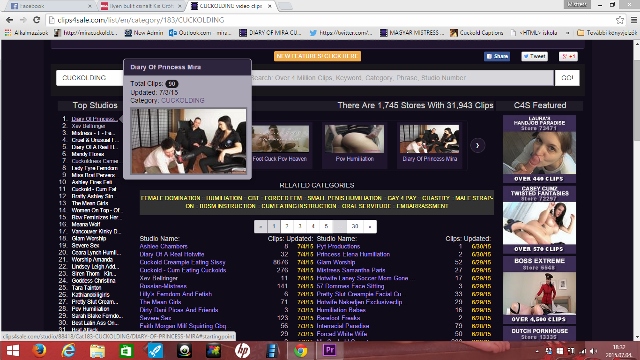Open the Windows Start button
Viewport: 640px width, 360px height.
(13, 351)
